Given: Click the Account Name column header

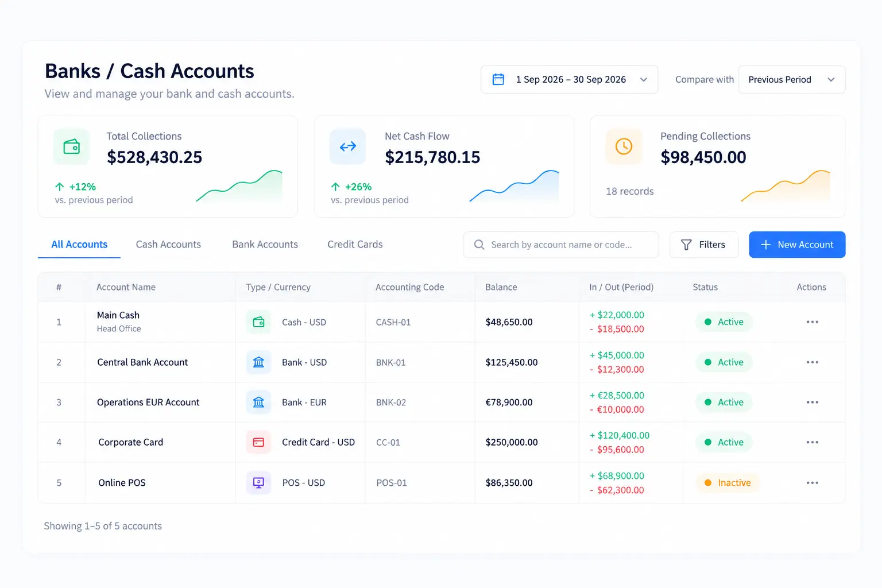Looking at the screenshot, I should point(126,287).
